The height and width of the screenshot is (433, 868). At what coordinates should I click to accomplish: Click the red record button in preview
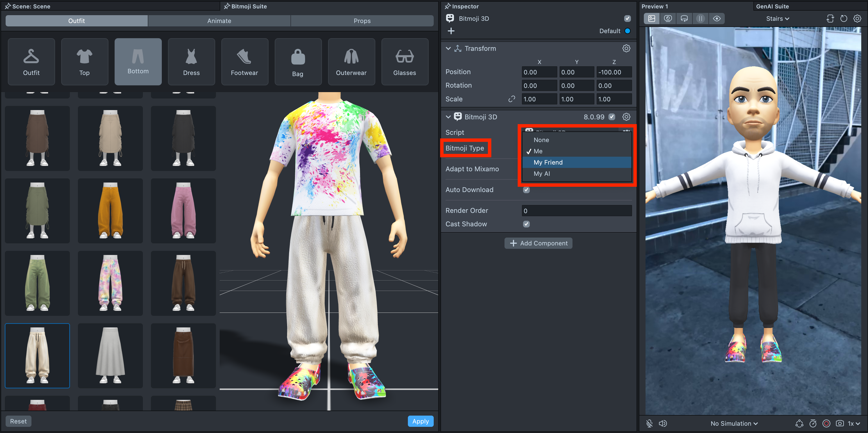tap(826, 423)
